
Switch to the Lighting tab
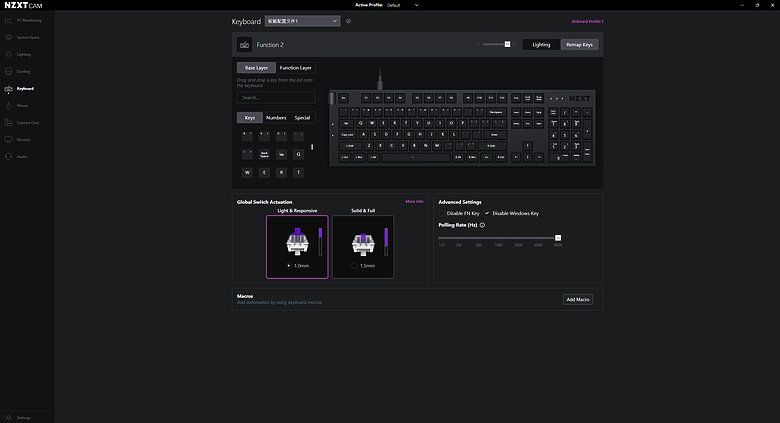click(x=541, y=45)
